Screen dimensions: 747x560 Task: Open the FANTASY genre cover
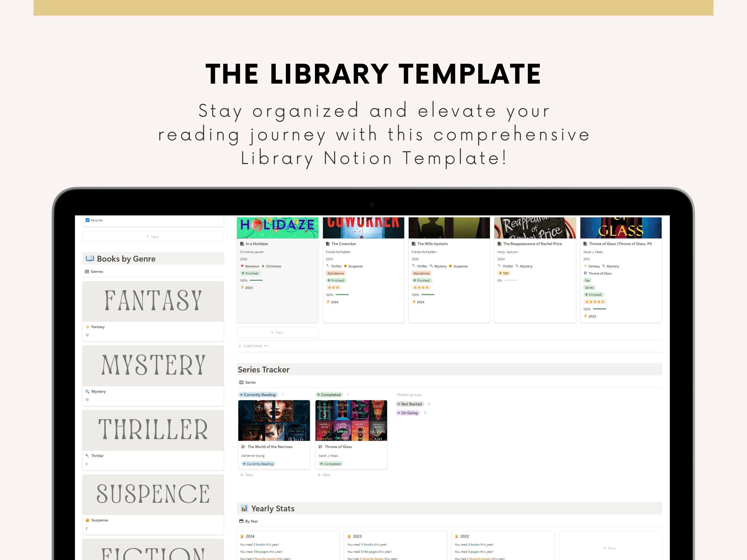click(x=153, y=301)
